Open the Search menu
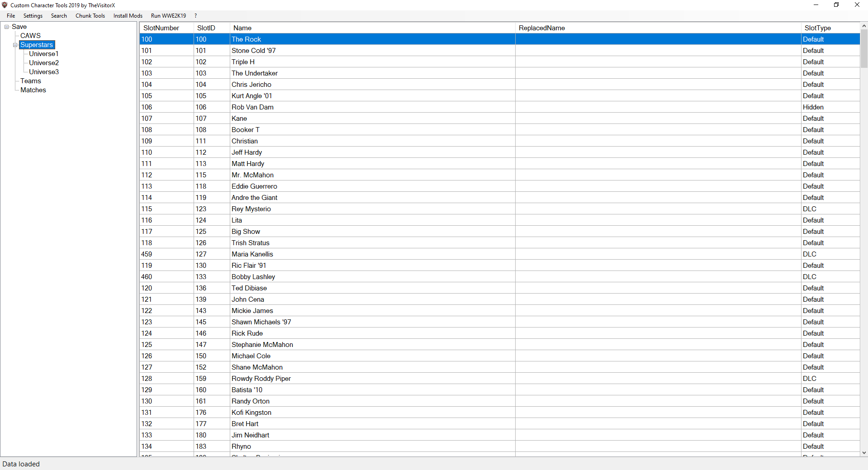The image size is (868, 470). coord(59,16)
